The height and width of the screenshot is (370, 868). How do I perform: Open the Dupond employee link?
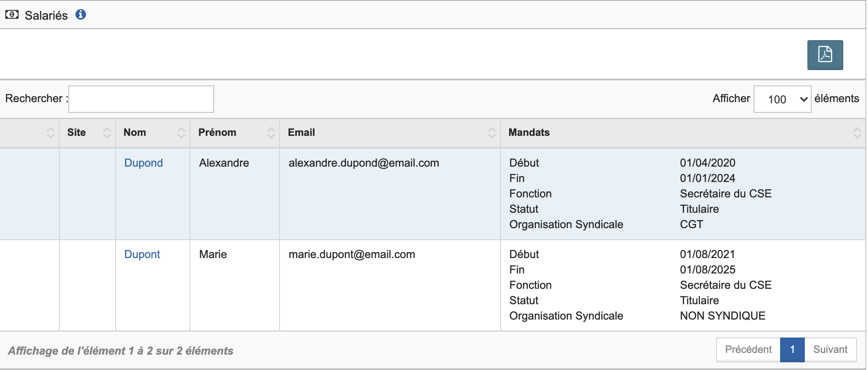click(x=143, y=163)
